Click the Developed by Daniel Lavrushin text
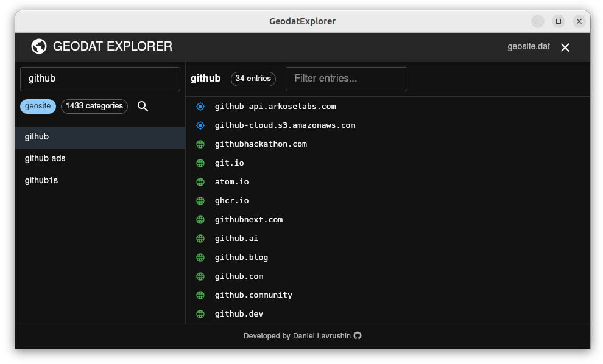 (297, 336)
